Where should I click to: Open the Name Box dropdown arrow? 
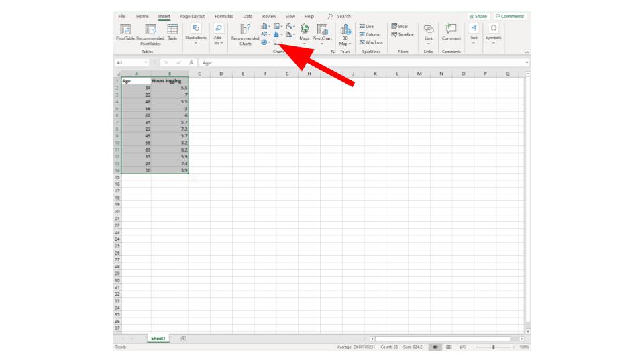coord(146,63)
